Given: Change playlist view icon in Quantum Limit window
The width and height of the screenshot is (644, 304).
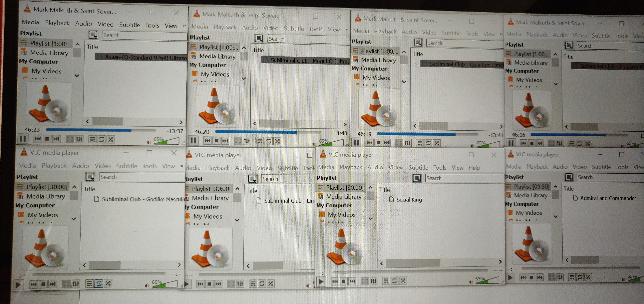Looking at the screenshot, I should click(x=418, y=42).
